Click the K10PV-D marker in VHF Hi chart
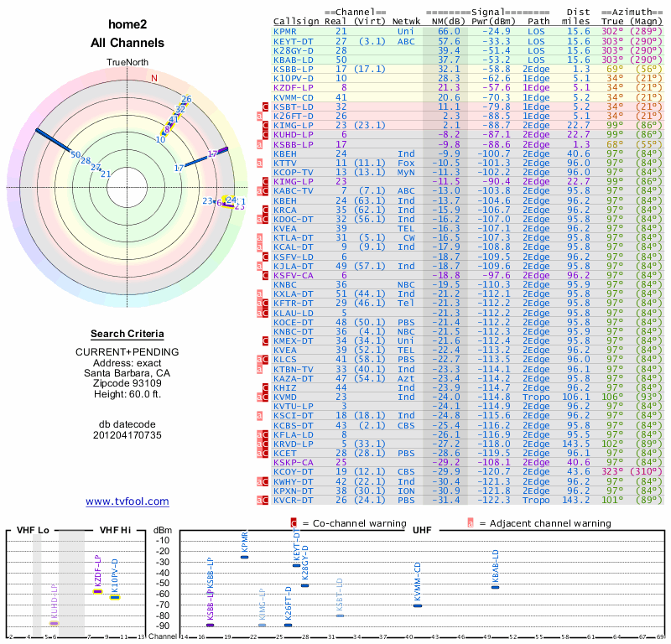Screen dimensions: 671x644 115,597
